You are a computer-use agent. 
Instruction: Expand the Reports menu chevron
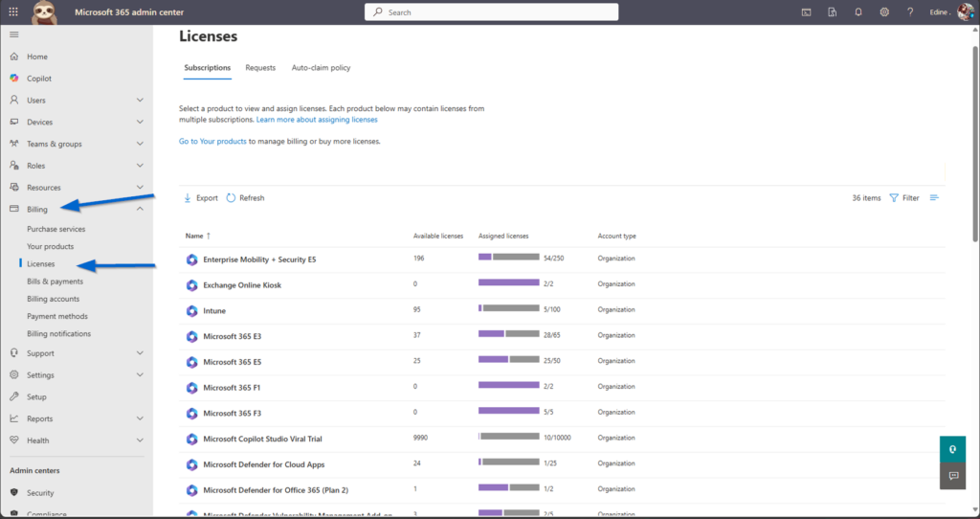140,418
